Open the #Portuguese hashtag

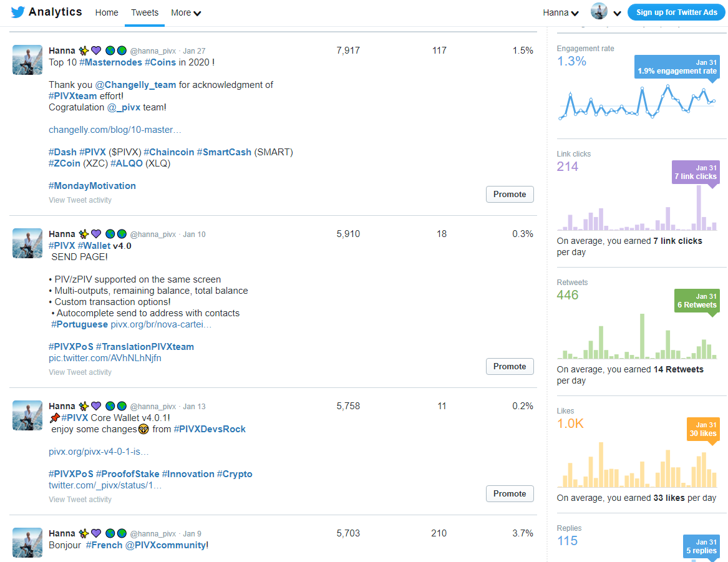[79, 324]
